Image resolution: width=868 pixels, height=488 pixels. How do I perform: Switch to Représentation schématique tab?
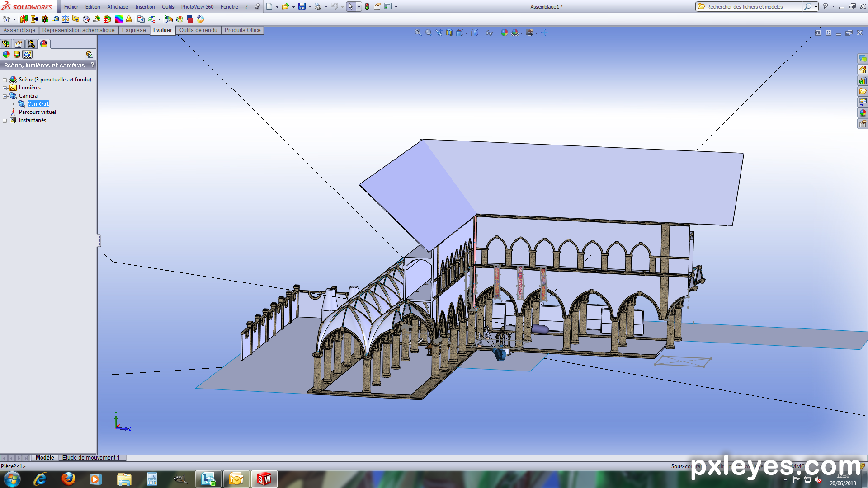(79, 30)
